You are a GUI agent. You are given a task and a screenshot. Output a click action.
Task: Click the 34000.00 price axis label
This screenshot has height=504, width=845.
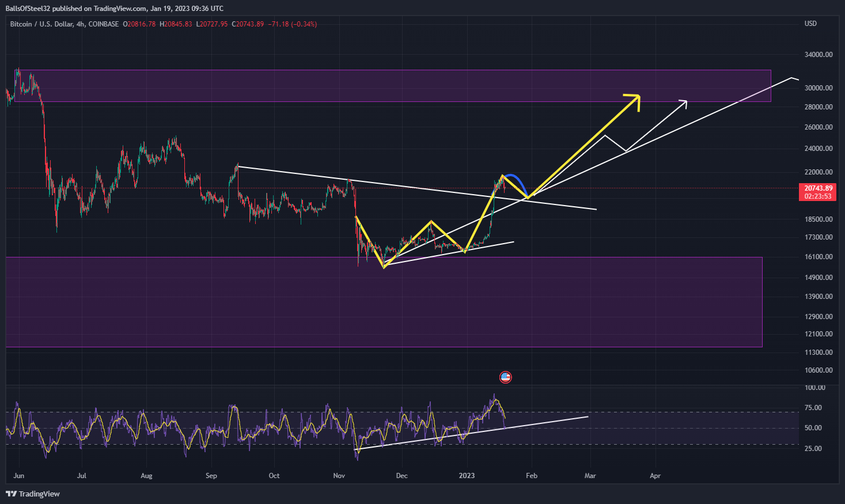click(x=819, y=55)
